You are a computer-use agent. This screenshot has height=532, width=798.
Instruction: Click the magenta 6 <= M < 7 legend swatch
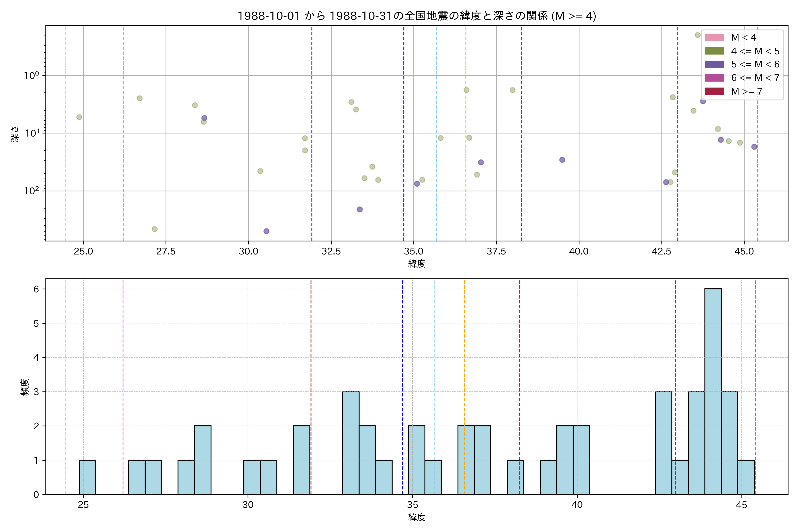(714, 78)
